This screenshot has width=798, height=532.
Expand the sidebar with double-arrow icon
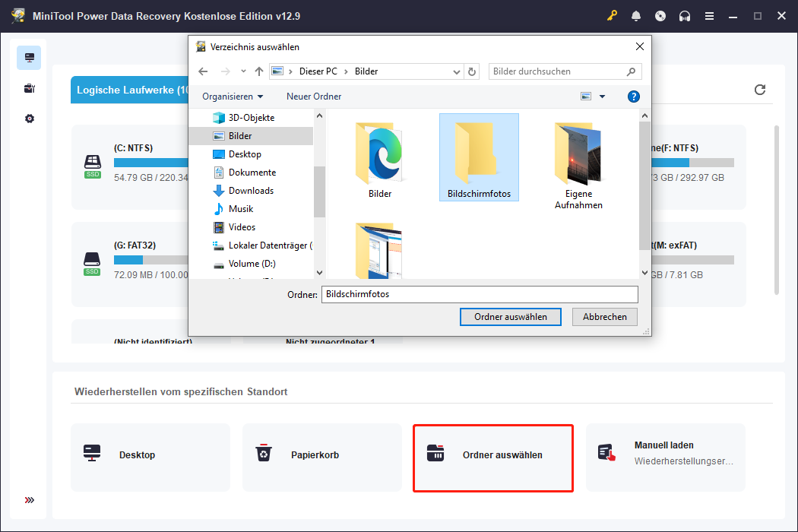[29, 500]
